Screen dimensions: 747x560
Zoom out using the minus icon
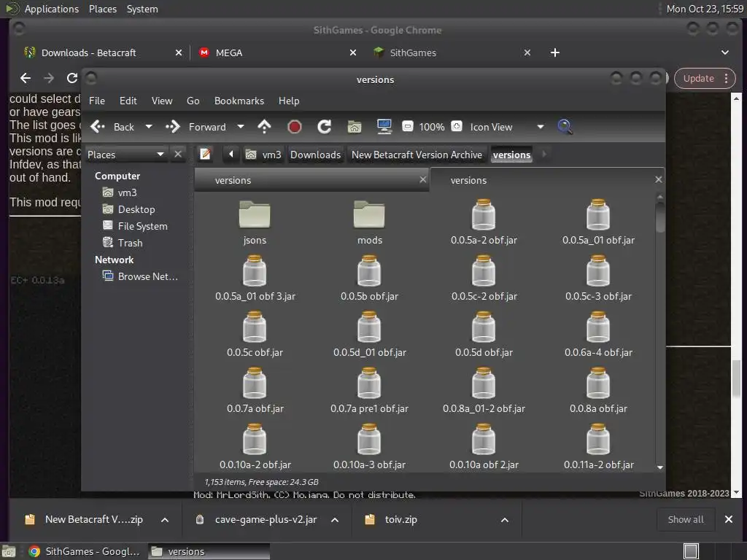[408, 127]
